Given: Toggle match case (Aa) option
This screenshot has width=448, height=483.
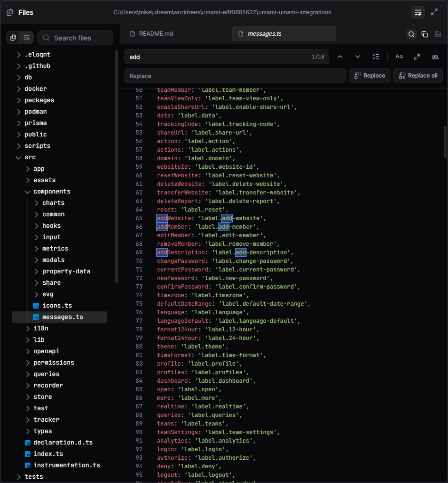Looking at the screenshot, I should click(x=399, y=57).
